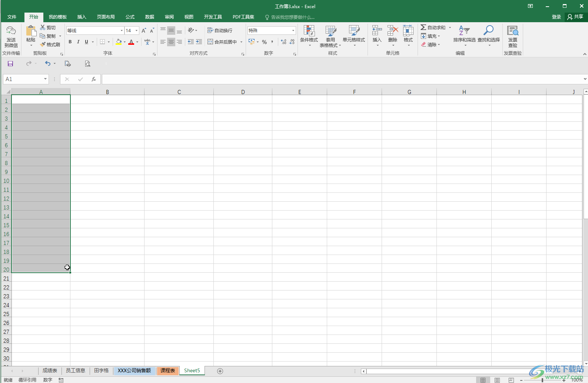Select column B header

[x=107, y=92]
